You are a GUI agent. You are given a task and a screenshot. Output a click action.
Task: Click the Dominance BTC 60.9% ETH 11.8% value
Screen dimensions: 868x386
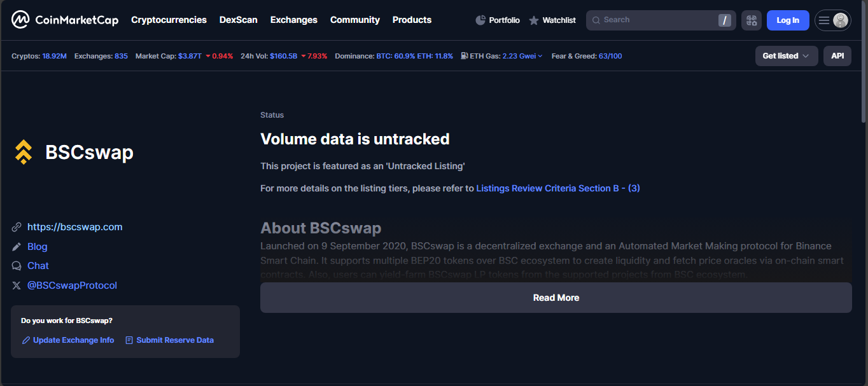[x=415, y=56]
